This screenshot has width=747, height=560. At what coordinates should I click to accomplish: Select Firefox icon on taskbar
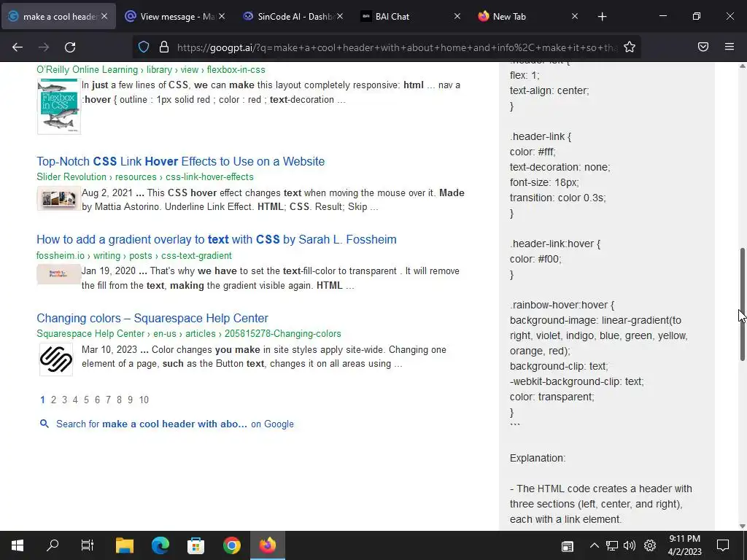tap(268, 545)
